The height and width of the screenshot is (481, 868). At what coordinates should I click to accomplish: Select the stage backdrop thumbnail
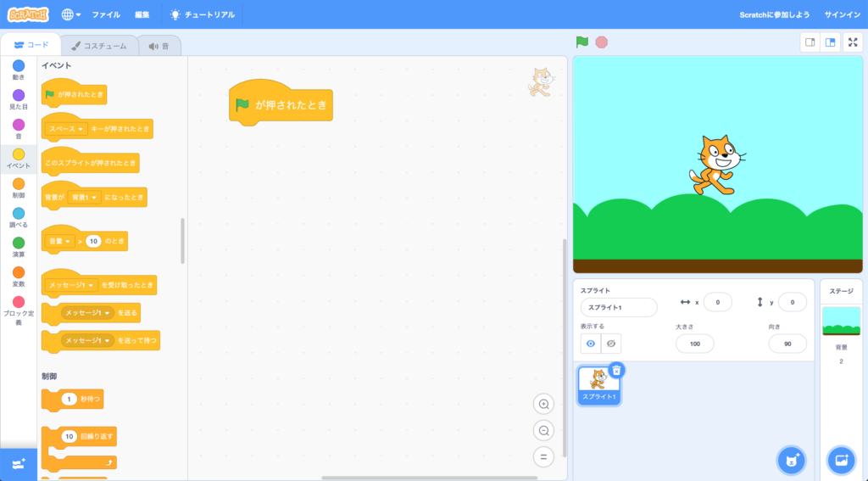coord(842,322)
